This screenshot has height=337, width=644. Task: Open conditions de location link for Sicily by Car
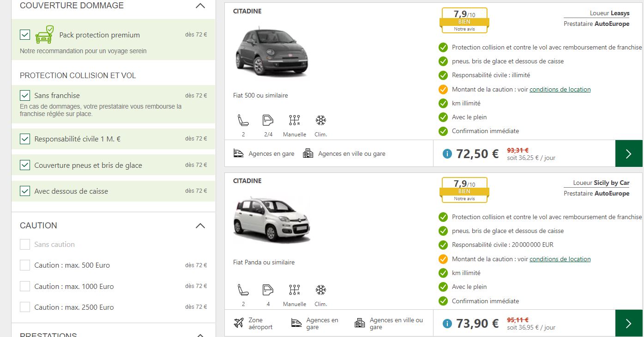tap(560, 259)
